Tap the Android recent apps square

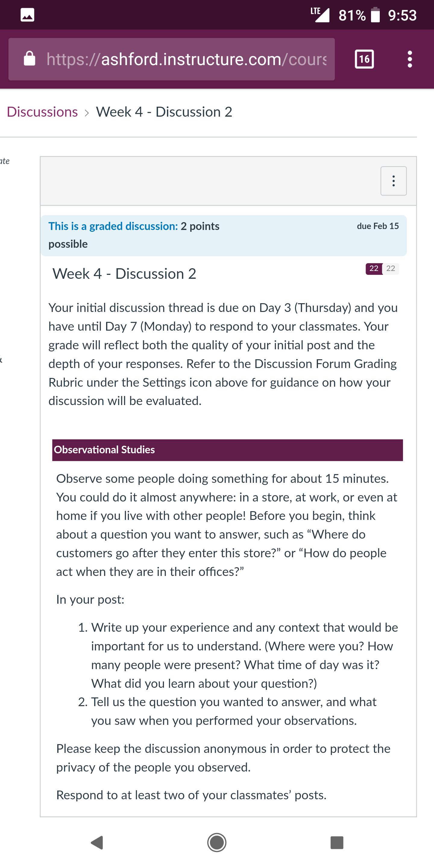click(337, 843)
